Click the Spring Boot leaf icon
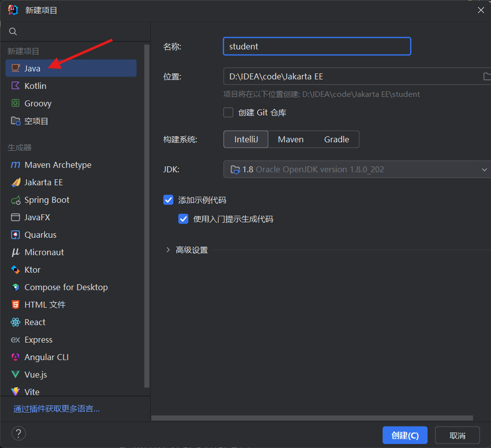This screenshot has height=448, width=491. coord(15,200)
